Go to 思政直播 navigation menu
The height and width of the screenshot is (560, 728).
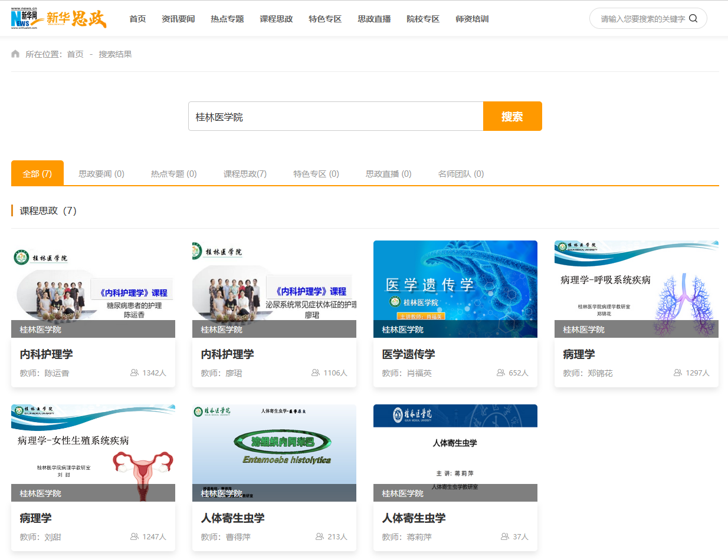click(374, 19)
